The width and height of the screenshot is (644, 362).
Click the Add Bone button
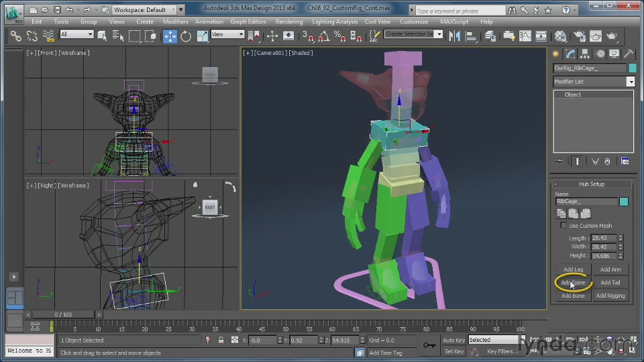point(574,296)
